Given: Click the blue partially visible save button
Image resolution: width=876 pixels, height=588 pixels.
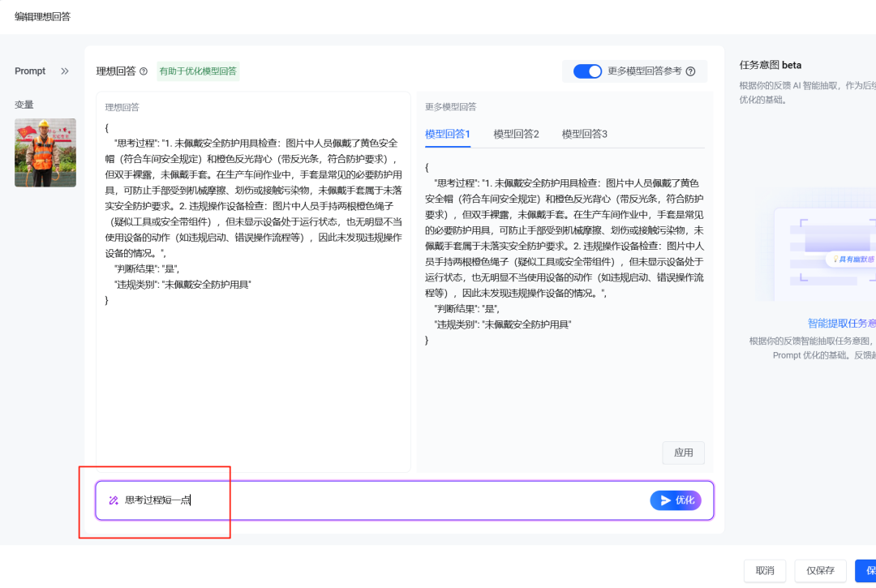Looking at the screenshot, I should click(865, 571).
